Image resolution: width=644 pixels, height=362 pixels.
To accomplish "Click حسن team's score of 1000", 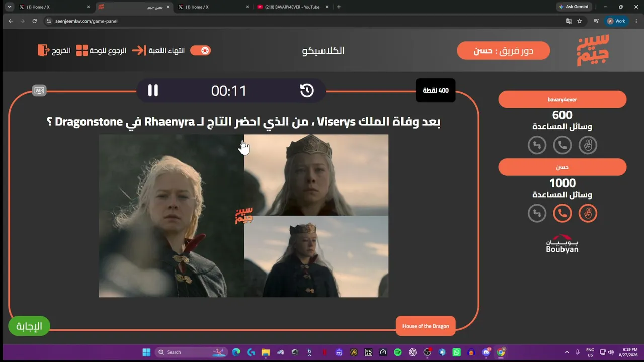I will pos(562,183).
